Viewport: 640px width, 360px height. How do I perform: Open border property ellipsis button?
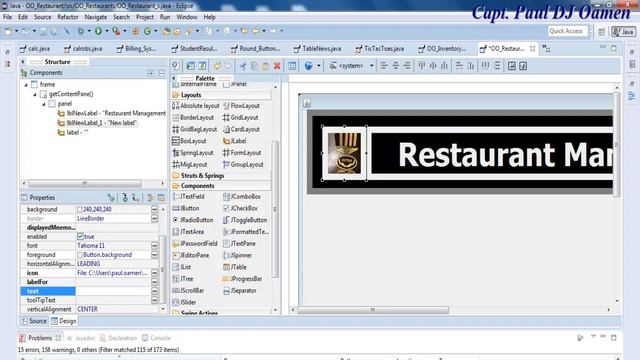click(x=154, y=219)
